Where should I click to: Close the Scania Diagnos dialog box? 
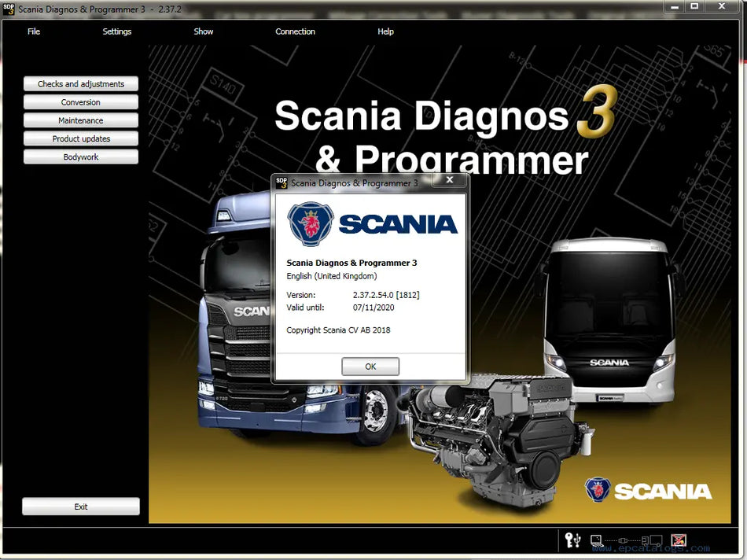point(449,180)
